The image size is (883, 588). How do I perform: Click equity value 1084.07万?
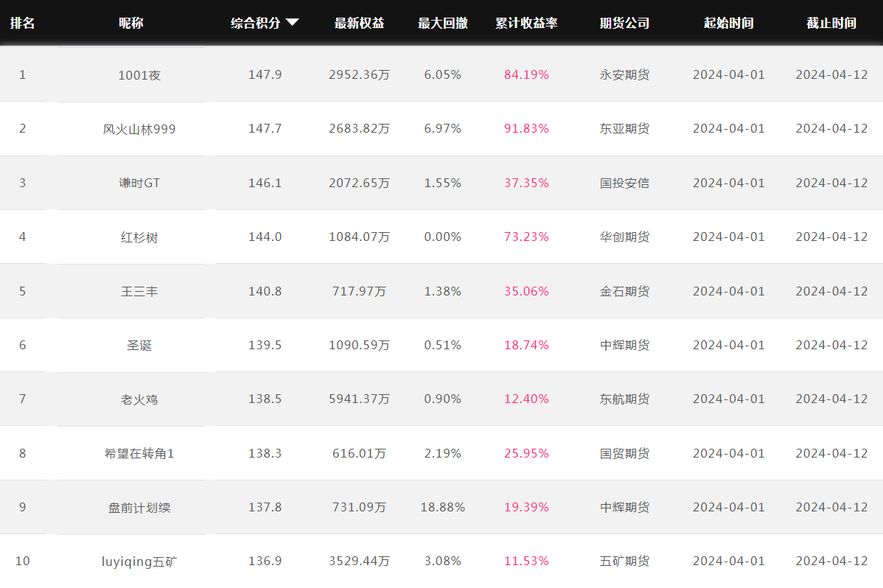pyautogui.click(x=359, y=237)
